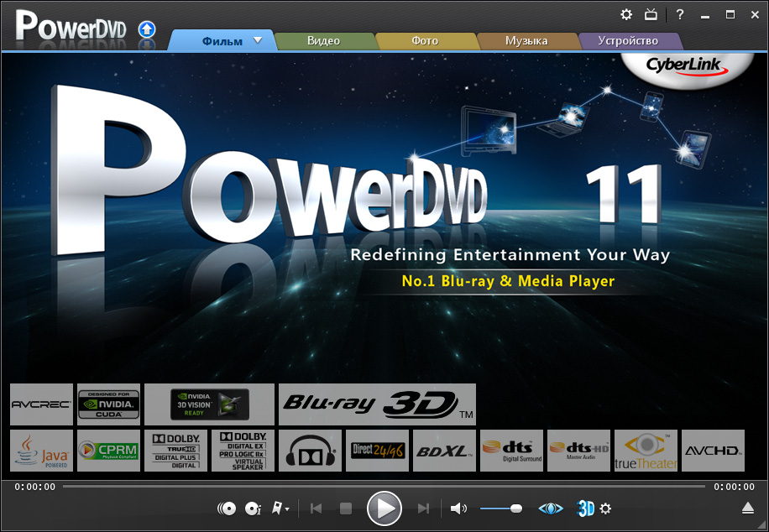Select the Фото tab
Viewport: 769px width, 532px height.
(425, 41)
